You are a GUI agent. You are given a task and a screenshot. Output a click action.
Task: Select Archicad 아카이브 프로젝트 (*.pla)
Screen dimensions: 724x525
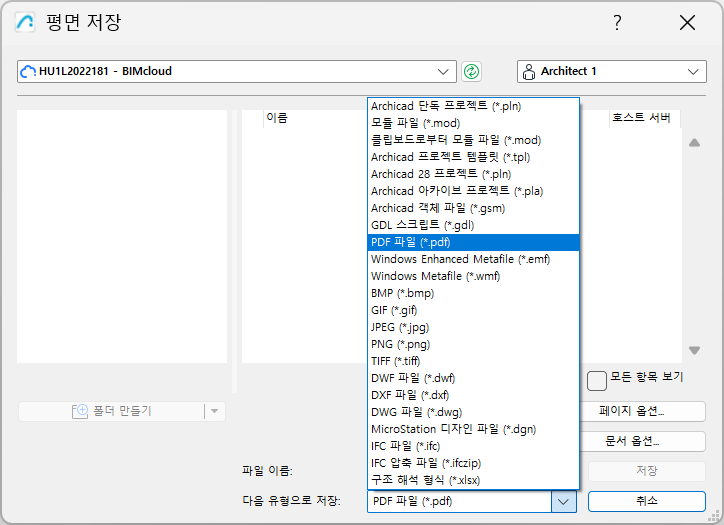point(473,191)
